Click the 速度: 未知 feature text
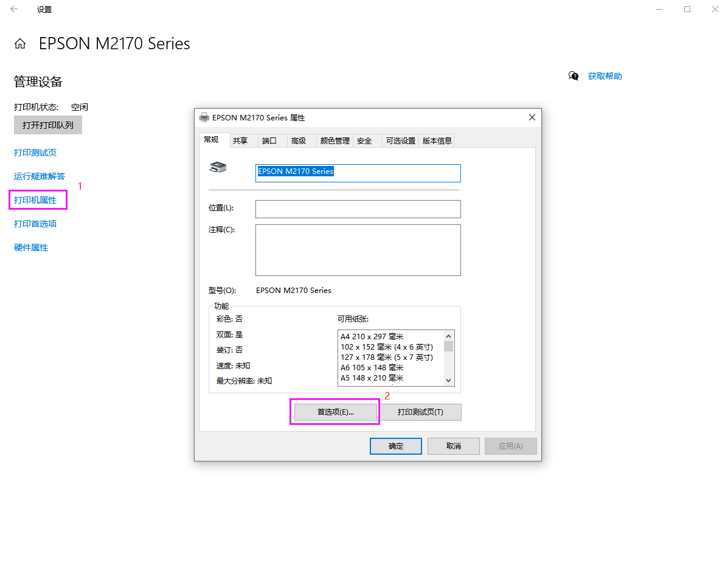Screen dimensions: 728x566 [233, 365]
